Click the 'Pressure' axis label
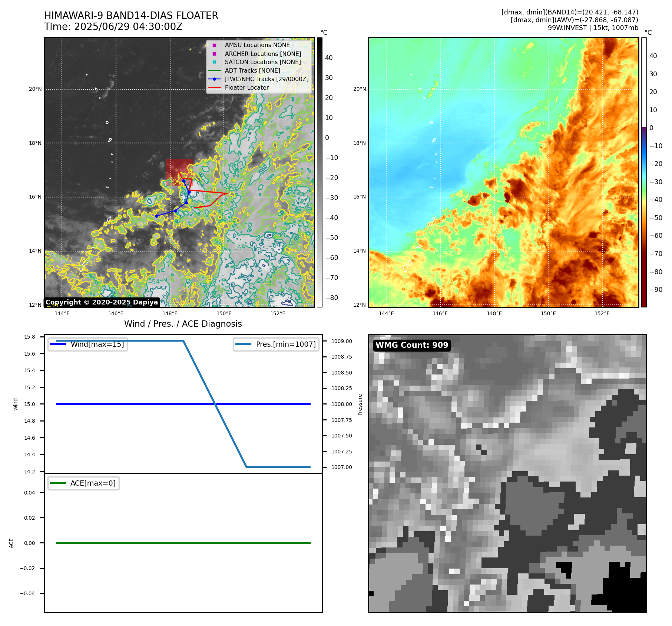Screen dimensions: 672x626 click(360, 404)
